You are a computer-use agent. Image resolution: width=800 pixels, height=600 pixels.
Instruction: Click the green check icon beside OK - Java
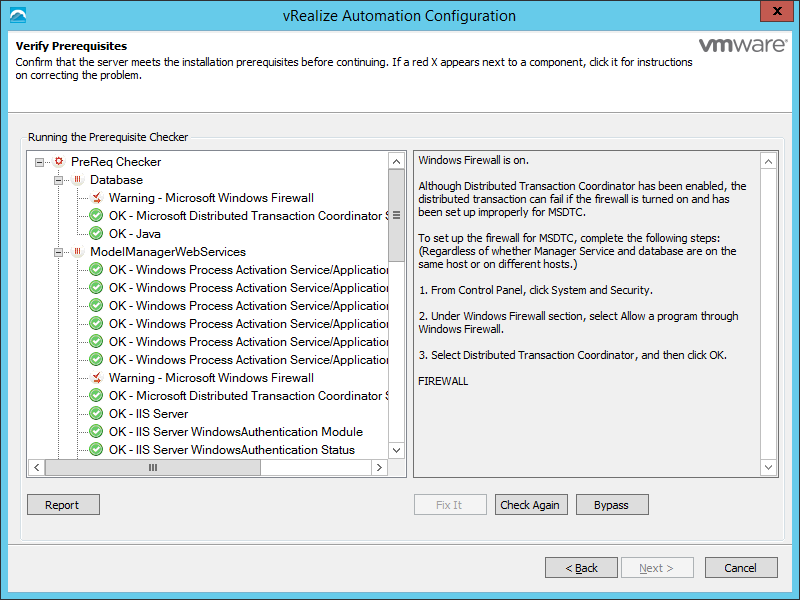pyautogui.click(x=97, y=234)
